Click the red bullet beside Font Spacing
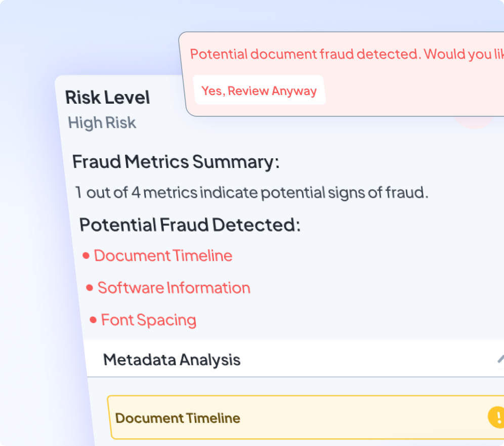The width and height of the screenshot is (504, 446). 93,320
